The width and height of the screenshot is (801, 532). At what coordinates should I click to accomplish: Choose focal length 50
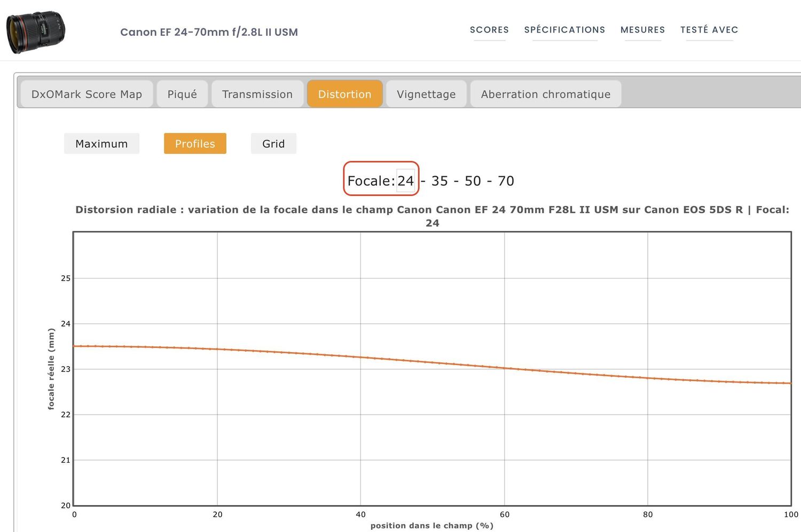[473, 181]
